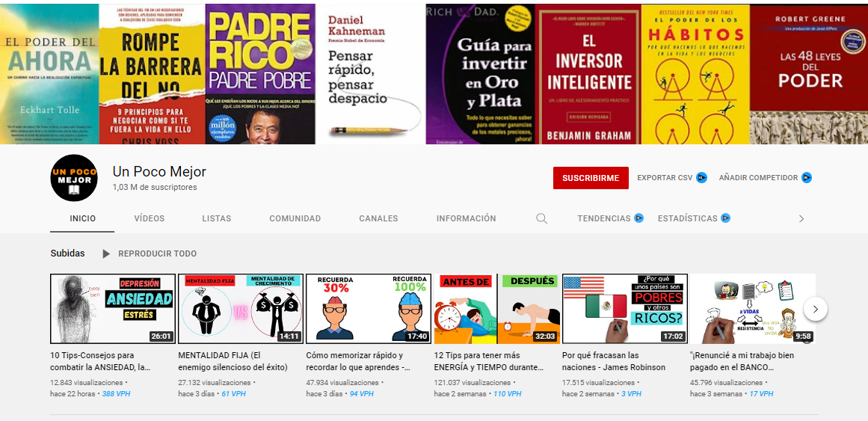
Task: Click Añadir competidor
Action: (x=758, y=178)
